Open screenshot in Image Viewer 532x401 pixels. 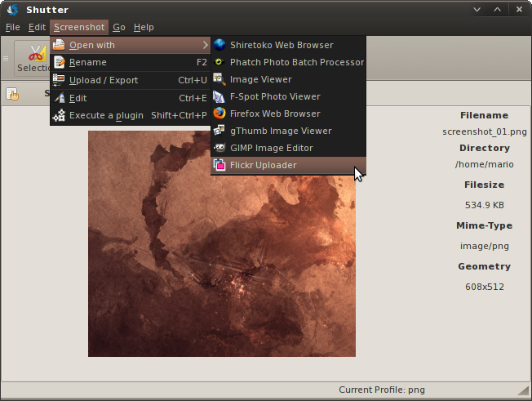260,79
